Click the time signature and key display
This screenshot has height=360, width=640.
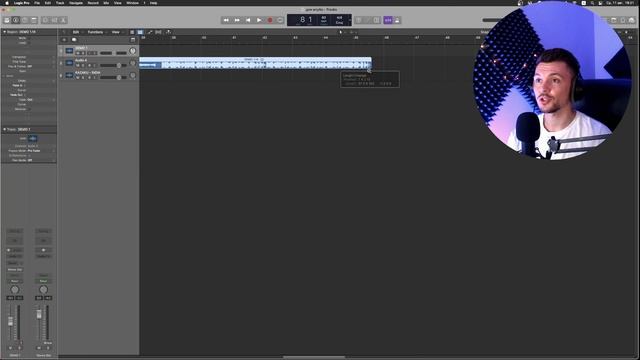pyautogui.click(x=339, y=20)
